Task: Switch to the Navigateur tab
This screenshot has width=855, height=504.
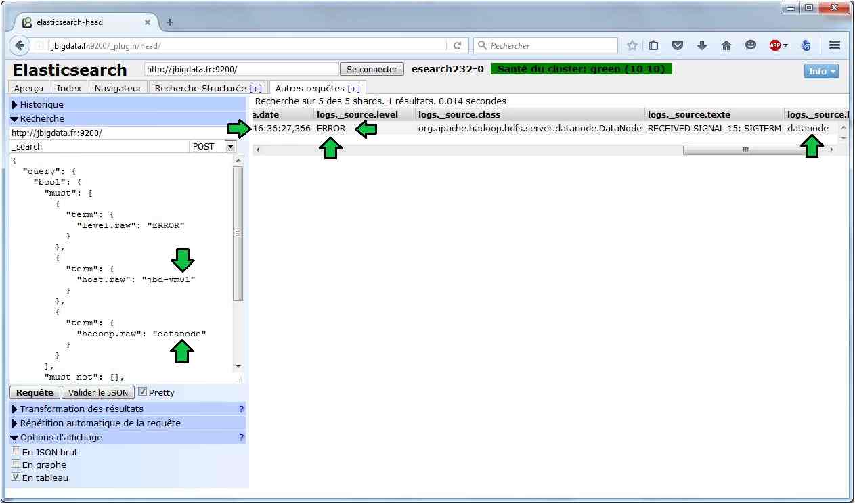Action: pyautogui.click(x=118, y=88)
